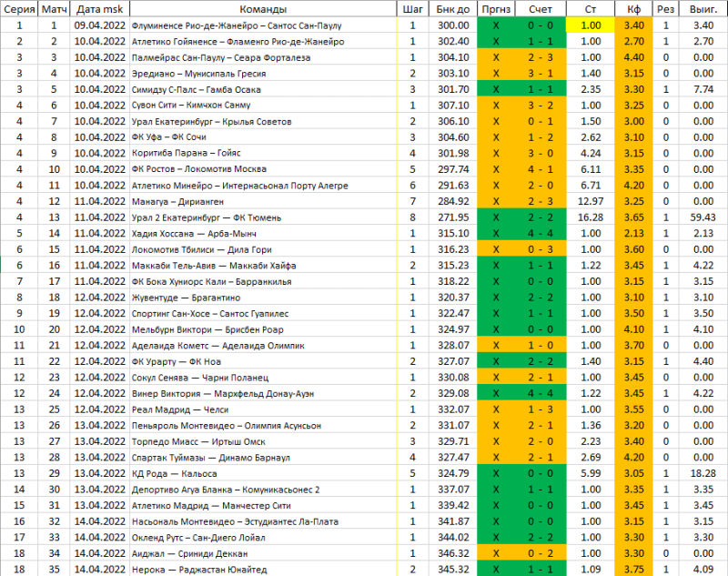Select the 59.43 winnings cell
Screen dimensions: 728x576
[702, 217]
